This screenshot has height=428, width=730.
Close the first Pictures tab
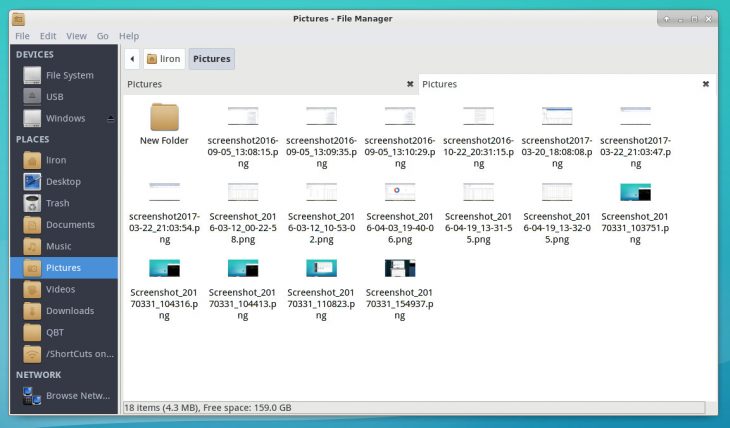coord(410,84)
